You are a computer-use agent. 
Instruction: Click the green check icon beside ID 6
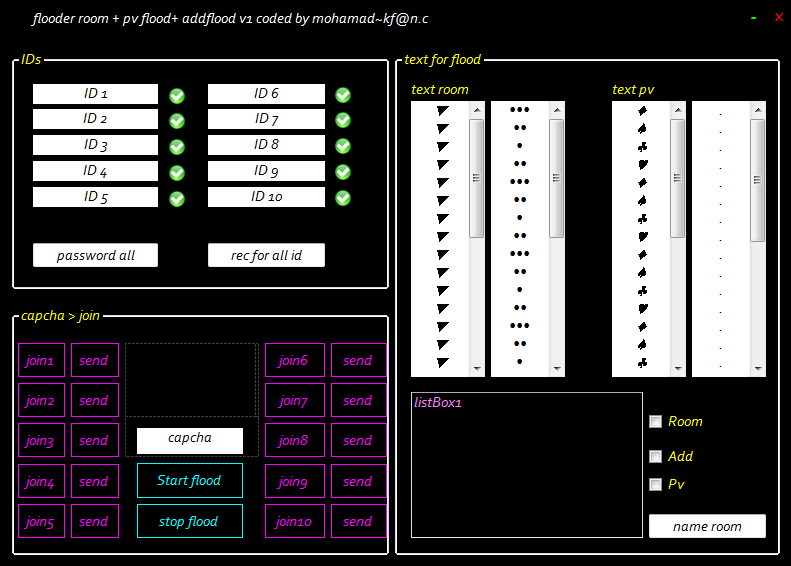tap(343, 95)
